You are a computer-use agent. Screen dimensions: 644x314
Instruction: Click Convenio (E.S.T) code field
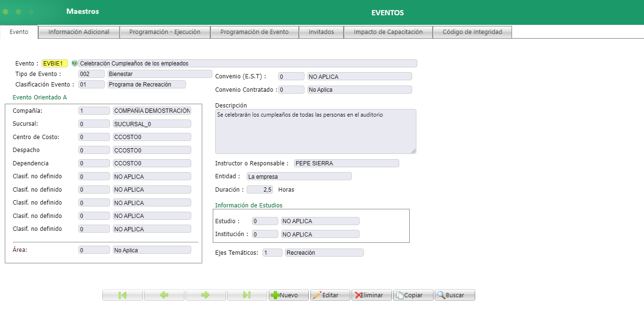coord(291,76)
